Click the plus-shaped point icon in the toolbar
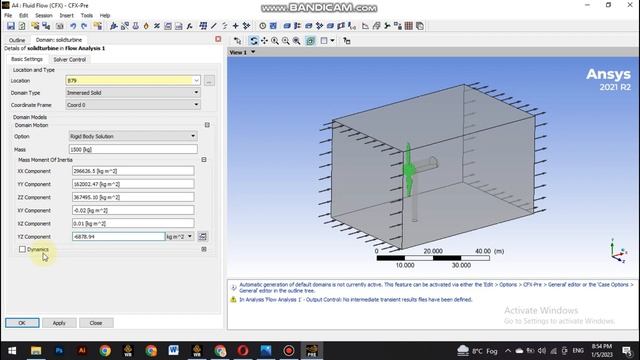Image resolution: width=640 pixels, height=360 pixels. [x=236, y=26]
